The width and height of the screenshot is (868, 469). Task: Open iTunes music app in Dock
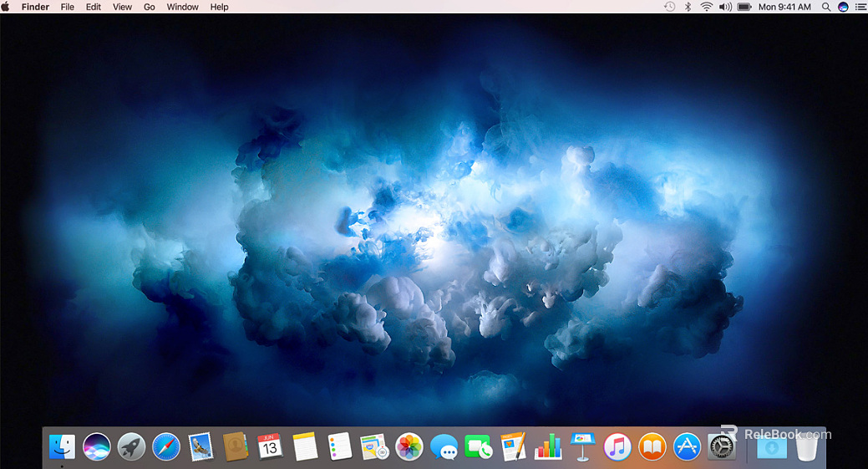[617, 446]
